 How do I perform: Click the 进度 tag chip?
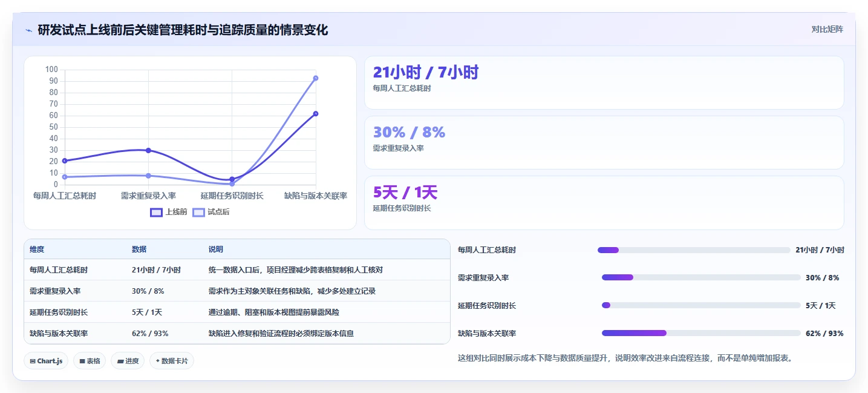coord(128,361)
